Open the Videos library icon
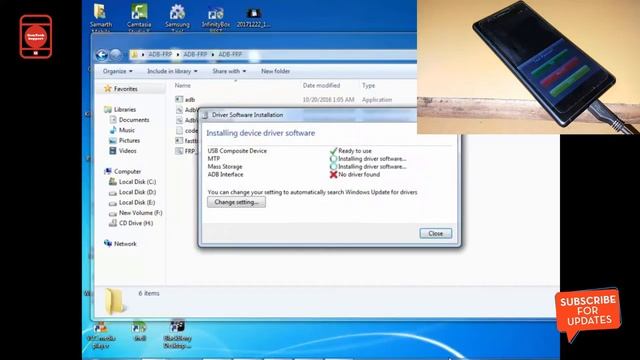 click(x=113, y=151)
